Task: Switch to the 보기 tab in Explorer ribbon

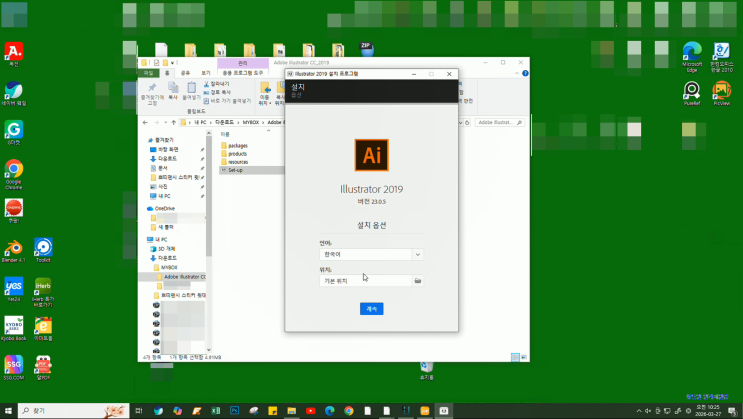Action: click(206, 73)
